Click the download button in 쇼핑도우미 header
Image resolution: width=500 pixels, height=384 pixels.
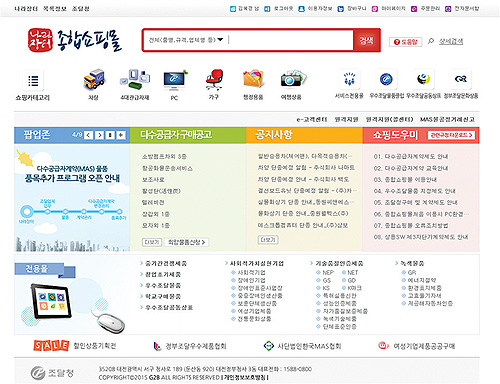click(x=451, y=135)
